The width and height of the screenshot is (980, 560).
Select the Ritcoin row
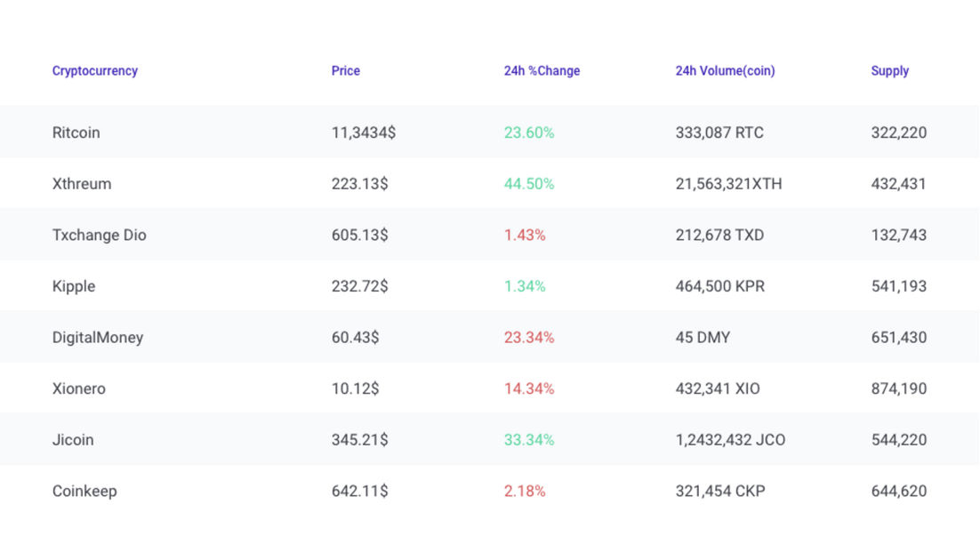[76, 132]
